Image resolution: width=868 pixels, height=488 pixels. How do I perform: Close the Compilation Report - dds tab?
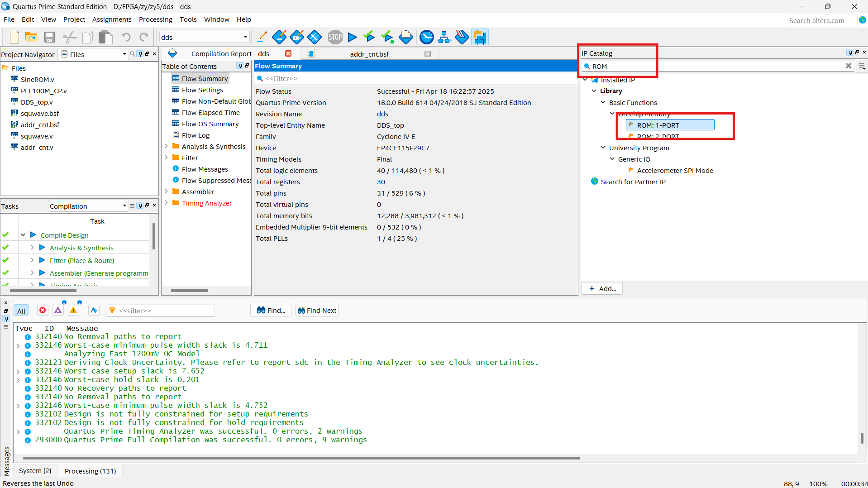click(288, 54)
